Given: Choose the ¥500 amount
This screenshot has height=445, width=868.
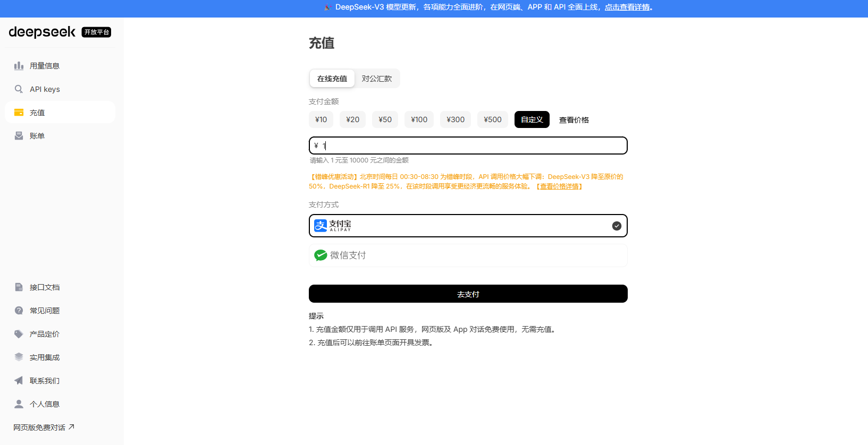Looking at the screenshot, I should [x=493, y=119].
